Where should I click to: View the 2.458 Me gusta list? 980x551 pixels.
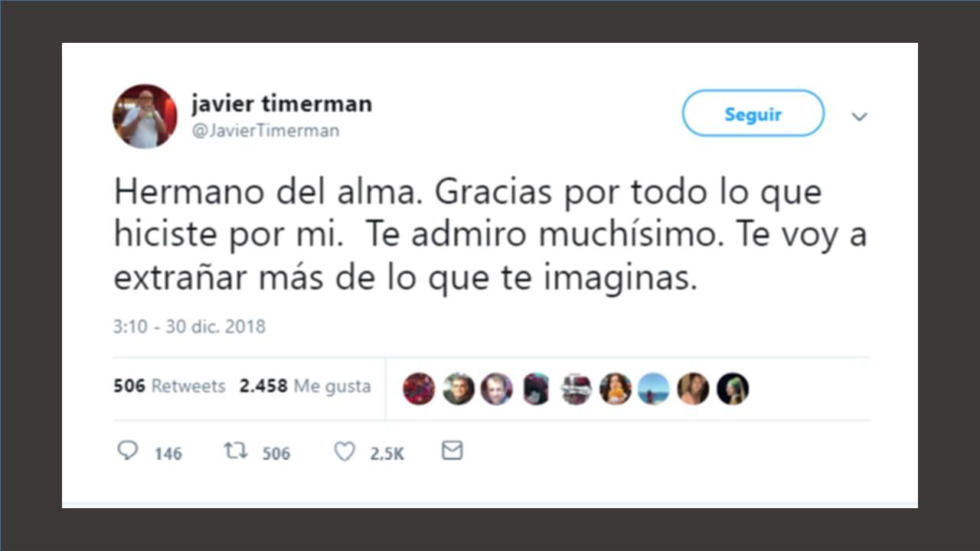[x=305, y=386]
